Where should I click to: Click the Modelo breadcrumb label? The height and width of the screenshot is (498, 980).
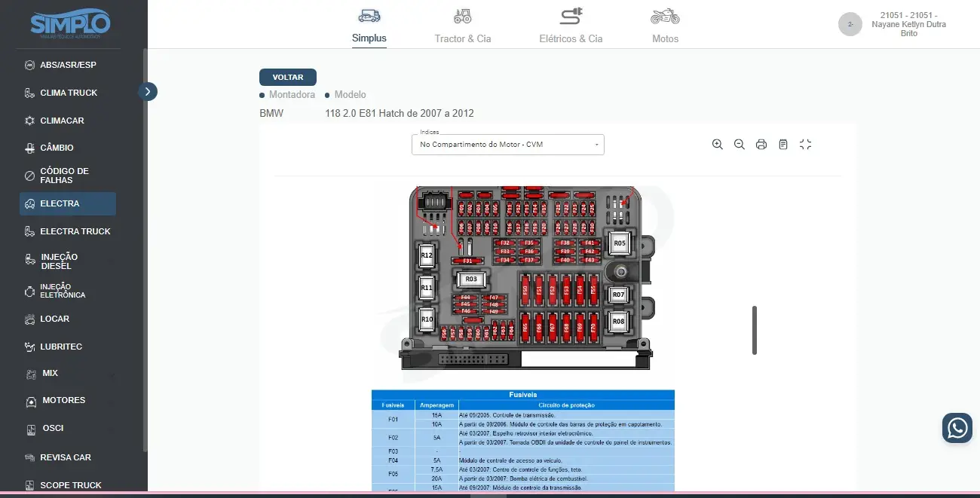(351, 95)
